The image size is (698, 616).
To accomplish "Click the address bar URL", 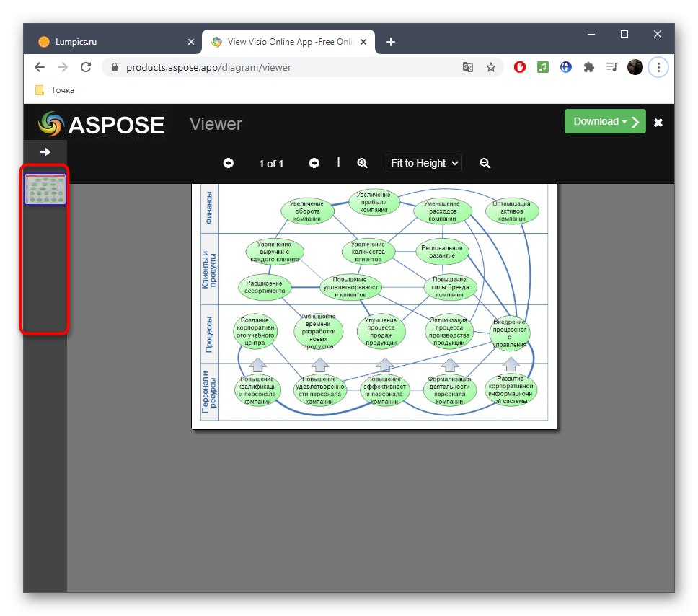I will coord(208,67).
